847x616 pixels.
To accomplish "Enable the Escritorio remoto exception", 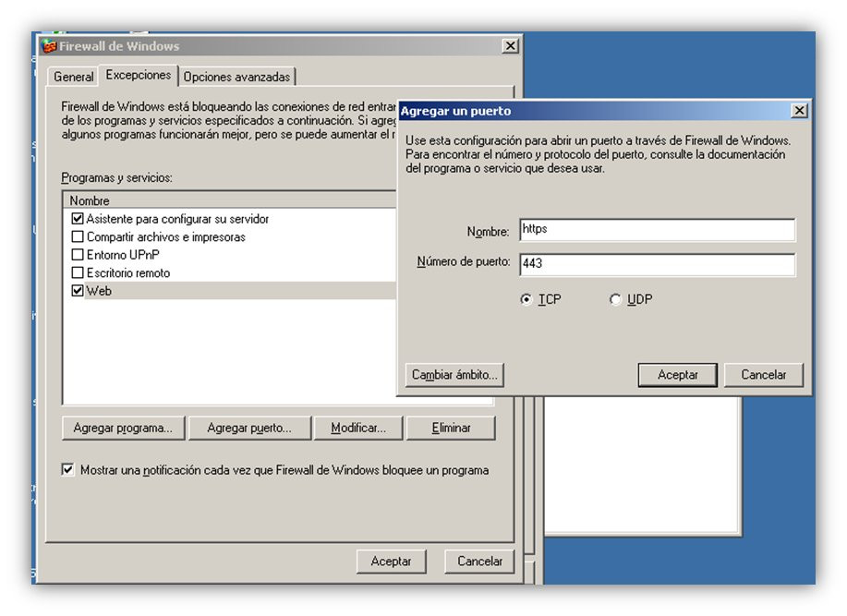I will tap(78, 272).
